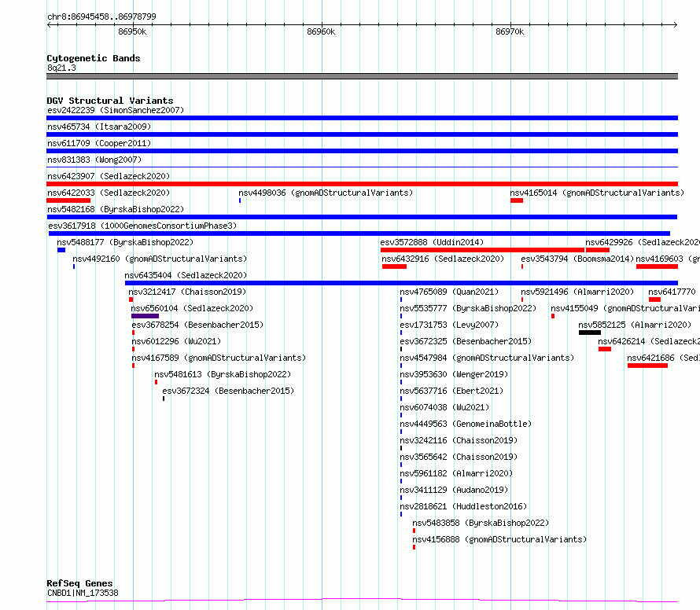This screenshot has width=700, height=610.
Task: Click the chr8:86945458..86978799 region label
Action: (x=101, y=17)
